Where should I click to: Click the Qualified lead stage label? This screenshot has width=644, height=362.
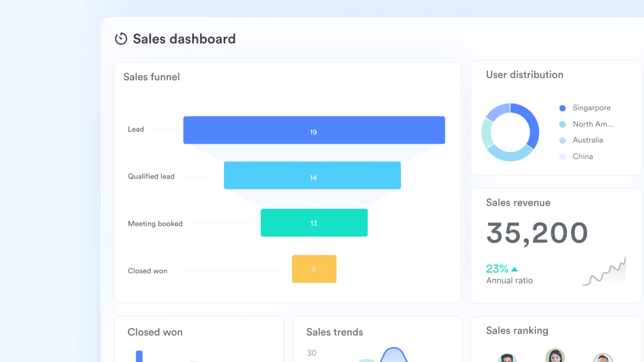tap(151, 176)
